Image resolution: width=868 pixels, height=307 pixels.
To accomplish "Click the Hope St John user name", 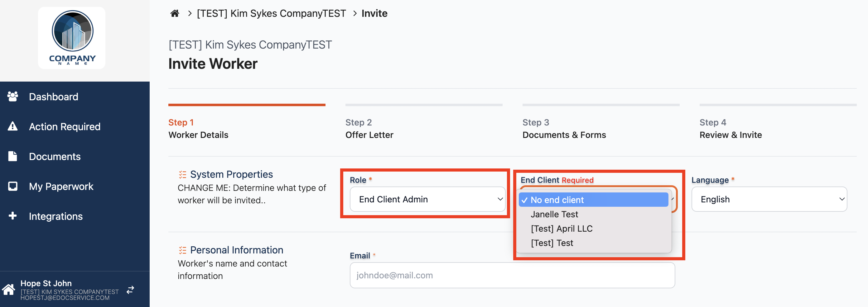I will pyautogui.click(x=46, y=283).
